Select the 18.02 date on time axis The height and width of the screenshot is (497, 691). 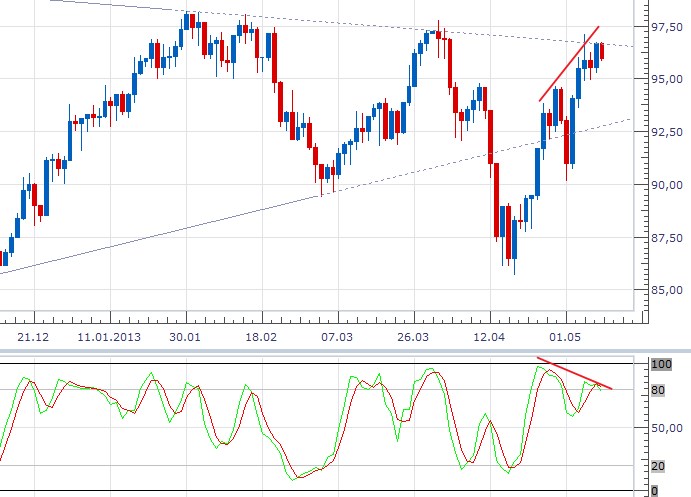pyautogui.click(x=261, y=338)
